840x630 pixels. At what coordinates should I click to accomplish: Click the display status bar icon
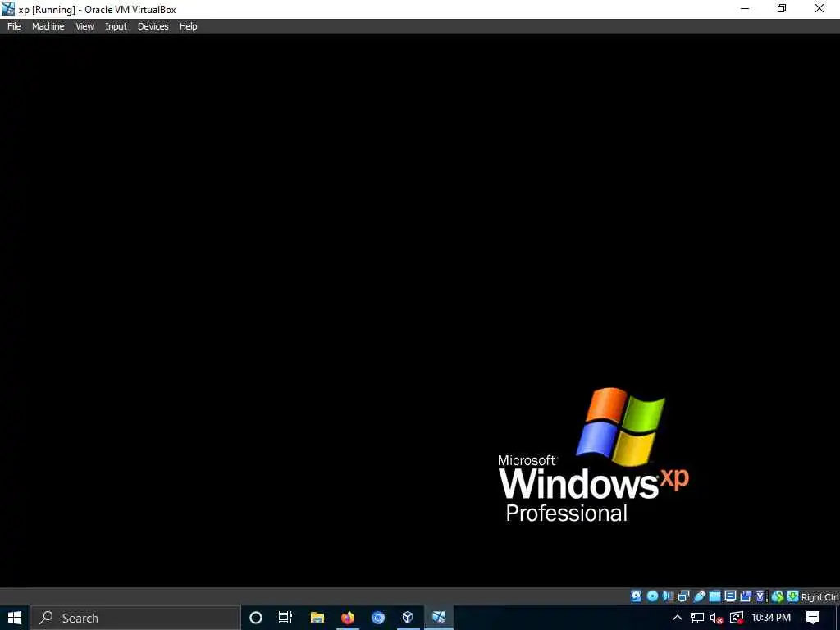[730, 596]
